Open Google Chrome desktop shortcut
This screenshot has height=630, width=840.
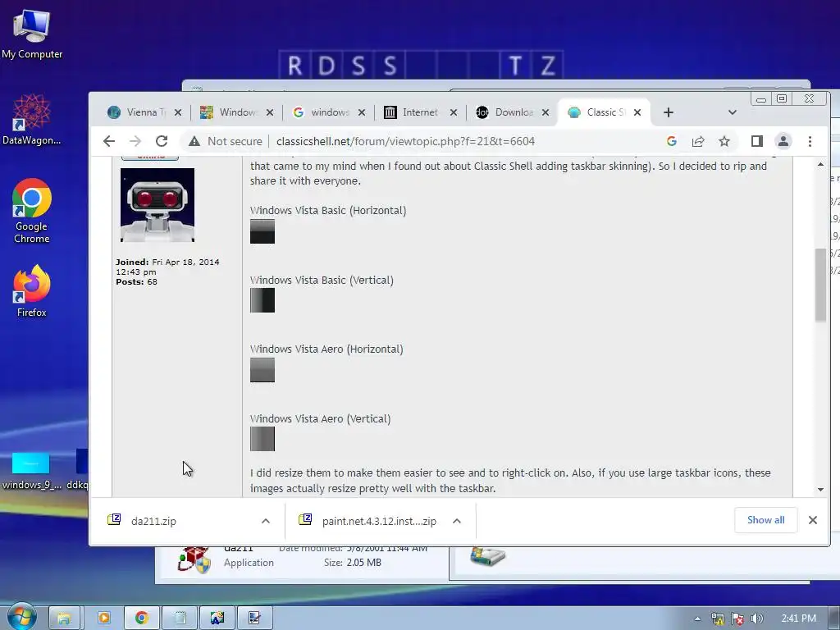click(32, 211)
